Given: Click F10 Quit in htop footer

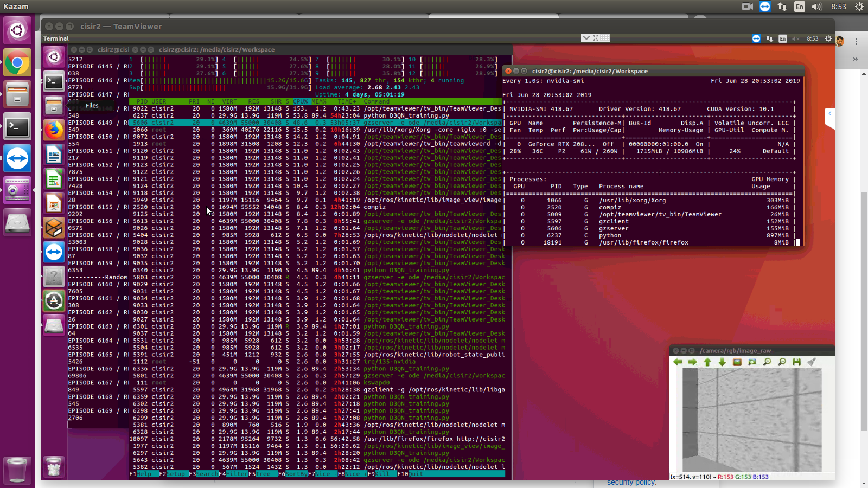Looking at the screenshot, I should [410, 474].
